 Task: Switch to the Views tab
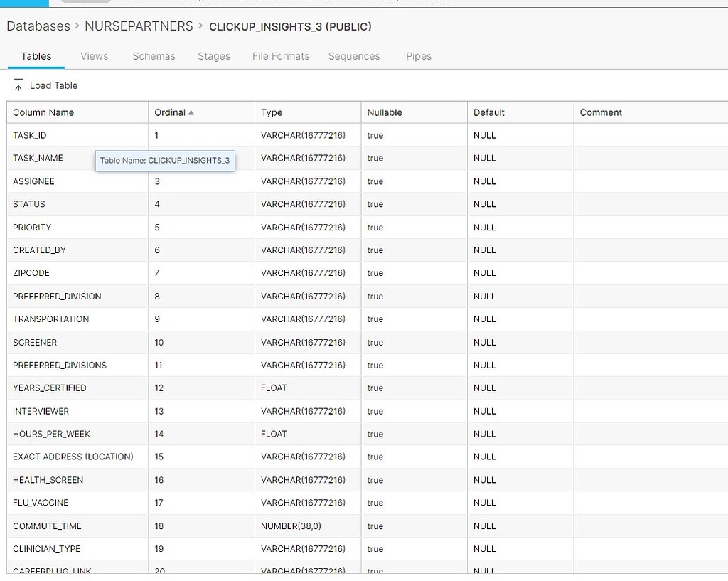[94, 56]
